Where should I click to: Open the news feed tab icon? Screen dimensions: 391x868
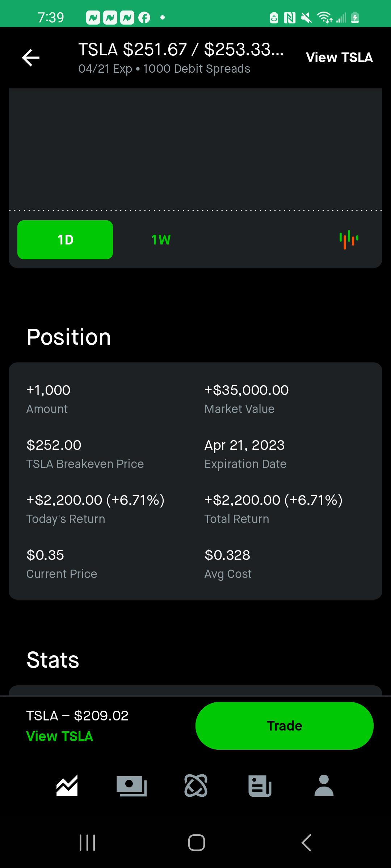[260, 786]
